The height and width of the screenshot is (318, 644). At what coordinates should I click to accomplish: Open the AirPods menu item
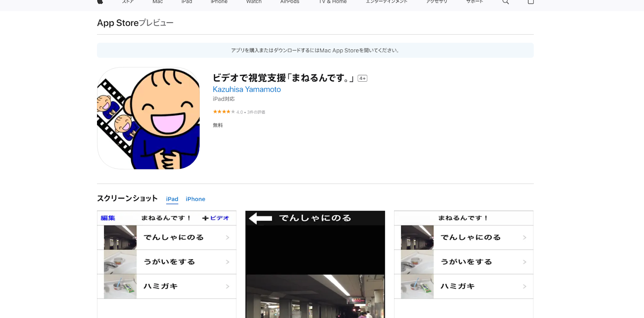point(290,2)
